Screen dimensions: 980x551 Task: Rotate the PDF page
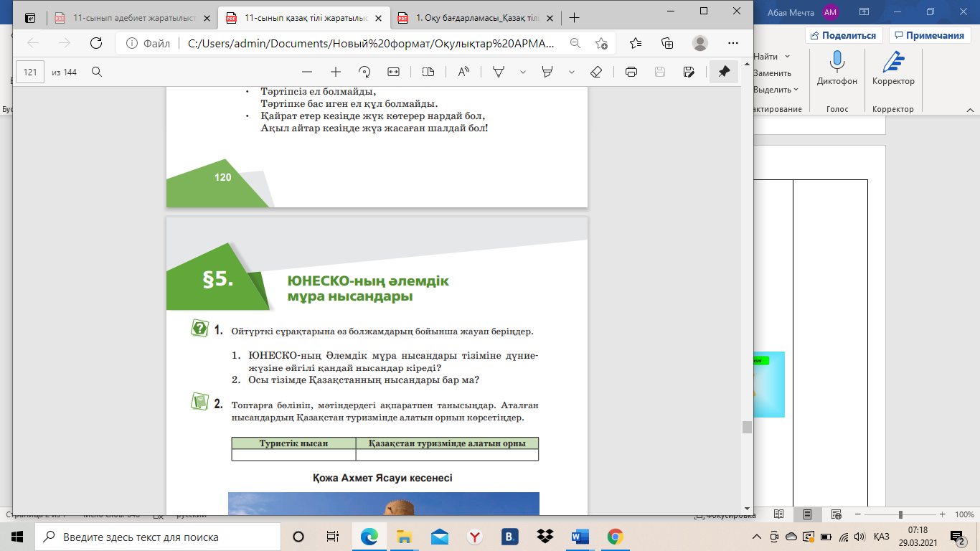tap(364, 72)
